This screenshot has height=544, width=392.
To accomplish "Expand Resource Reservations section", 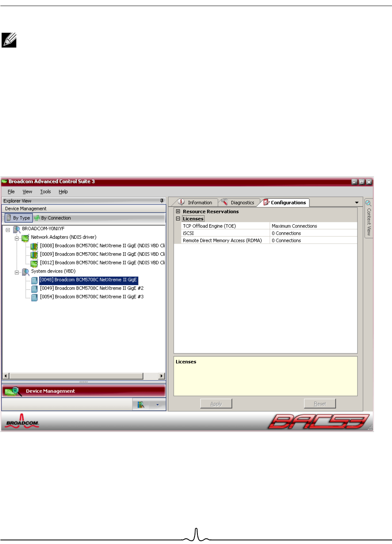I will coord(178,211).
